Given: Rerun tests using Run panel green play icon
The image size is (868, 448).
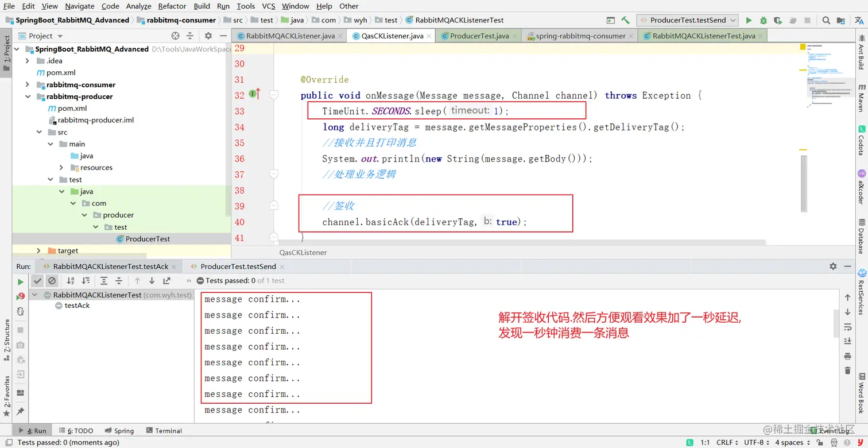Looking at the screenshot, I should coord(21,282).
